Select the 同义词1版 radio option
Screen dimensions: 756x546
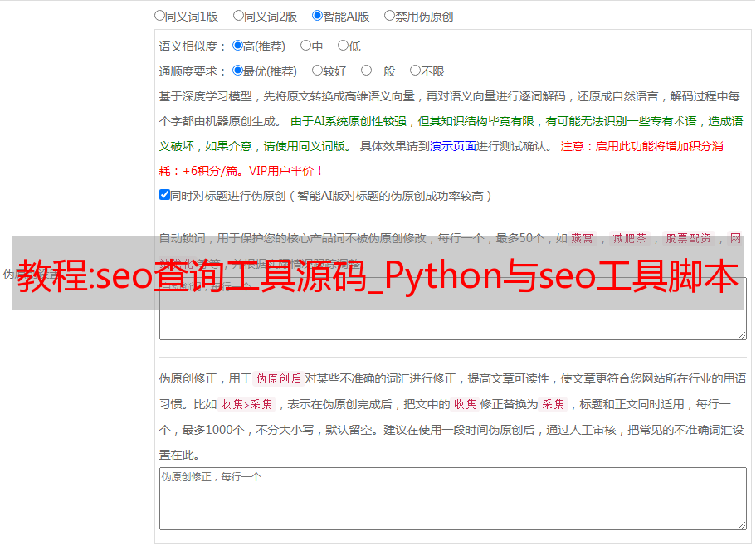159,16
